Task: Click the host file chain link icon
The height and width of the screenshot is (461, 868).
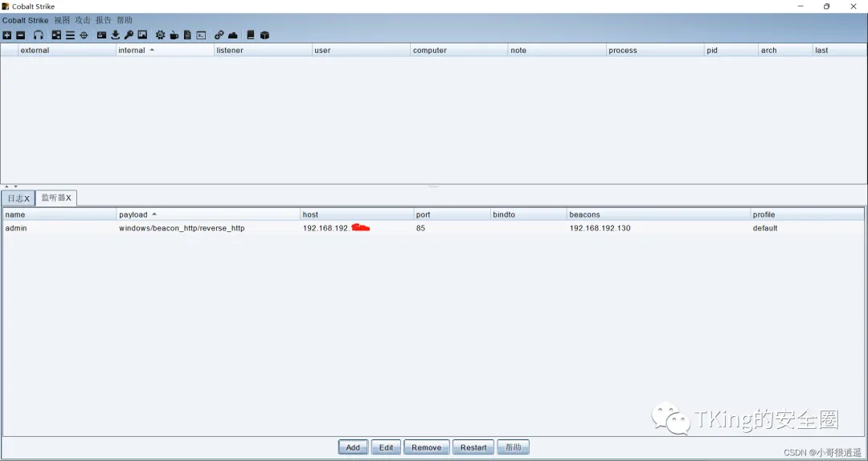Action: point(219,35)
